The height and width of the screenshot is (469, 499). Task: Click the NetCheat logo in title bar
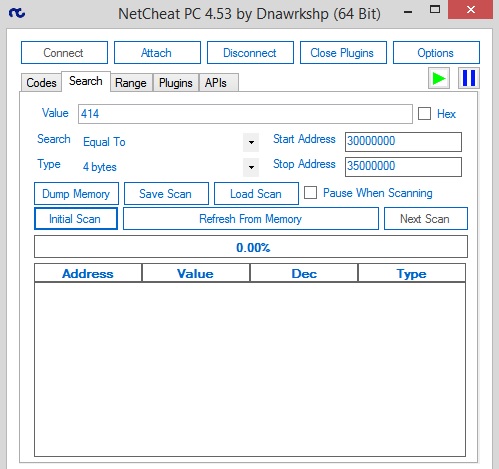click(x=17, y=13)
